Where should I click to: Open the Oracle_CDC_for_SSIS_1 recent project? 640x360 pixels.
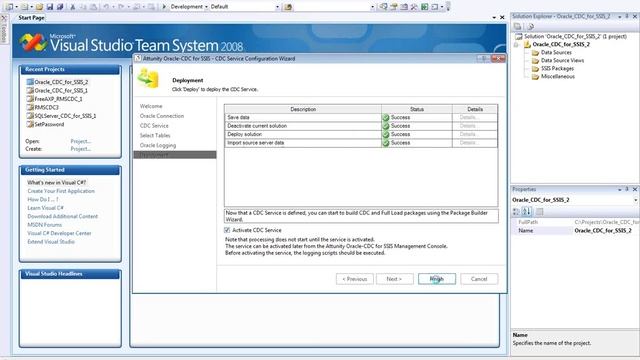coord(61,91)
